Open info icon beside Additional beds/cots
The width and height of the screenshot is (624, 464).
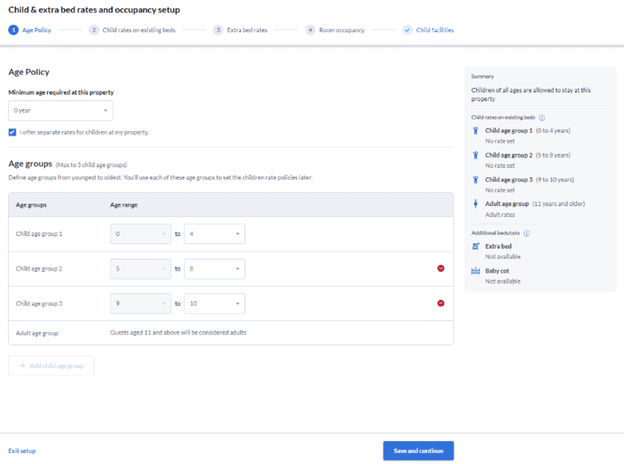526,233
